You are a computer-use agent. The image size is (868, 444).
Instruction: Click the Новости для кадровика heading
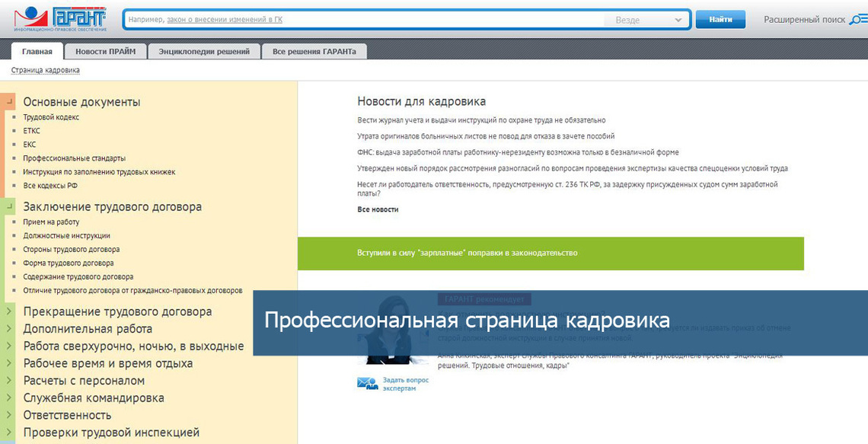(x=421, y=101)
